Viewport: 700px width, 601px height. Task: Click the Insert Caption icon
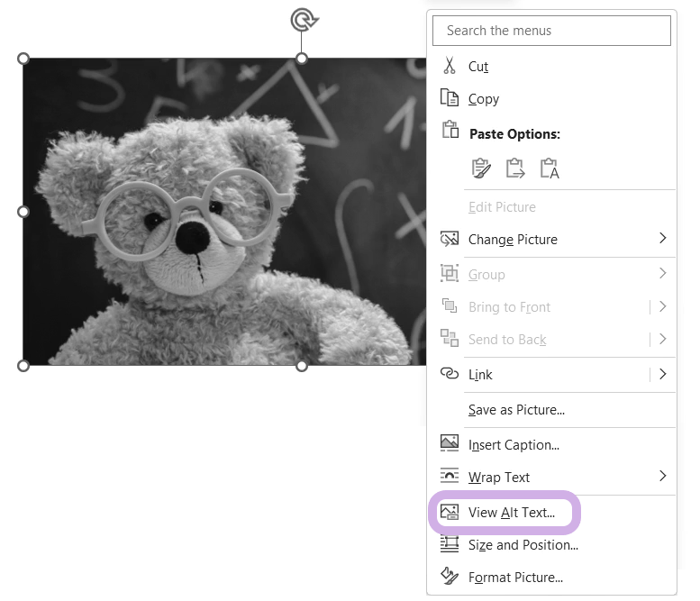(449, 443)
